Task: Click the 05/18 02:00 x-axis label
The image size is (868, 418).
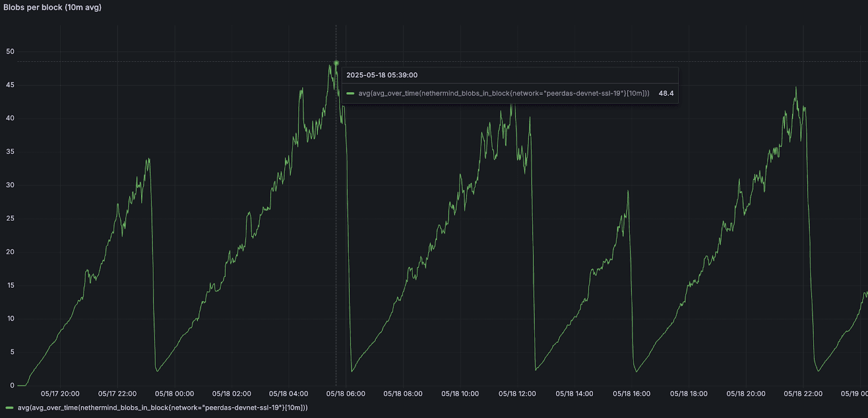Action: tap(232, 394)
